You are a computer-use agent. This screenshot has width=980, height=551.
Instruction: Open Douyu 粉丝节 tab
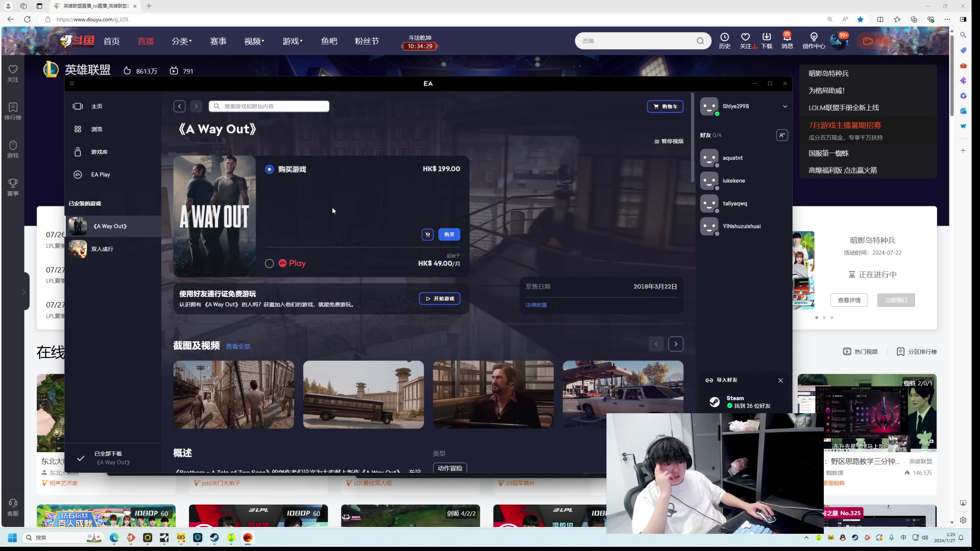click(367, 41)
